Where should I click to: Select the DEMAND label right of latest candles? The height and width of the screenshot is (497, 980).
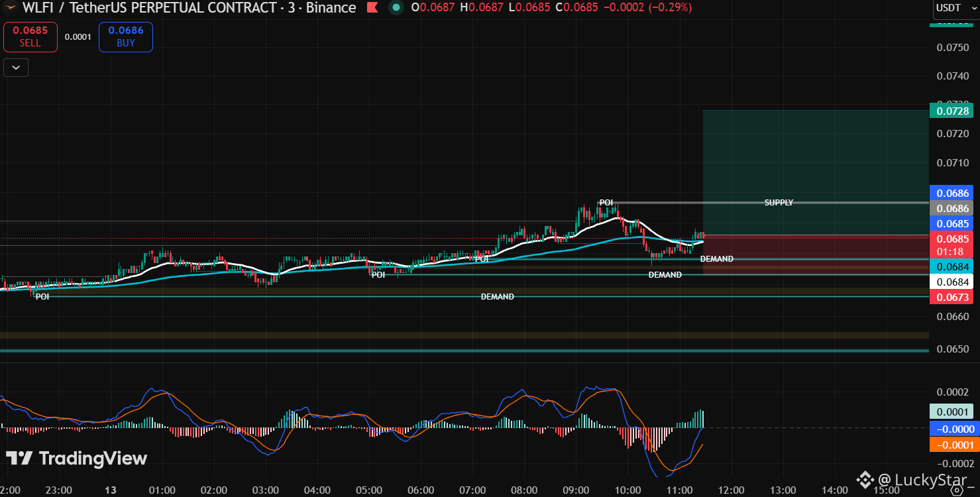tap(717, 258)
